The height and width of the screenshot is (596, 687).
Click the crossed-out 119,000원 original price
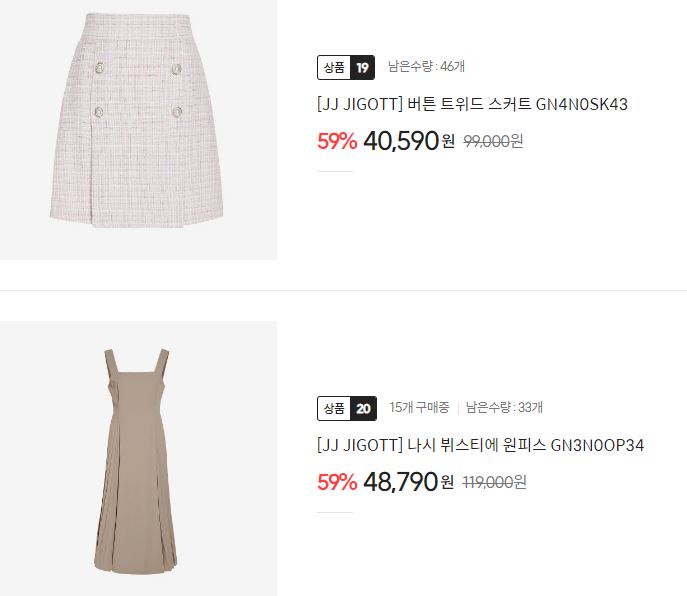pyautogui.click(x=495, y=482)
